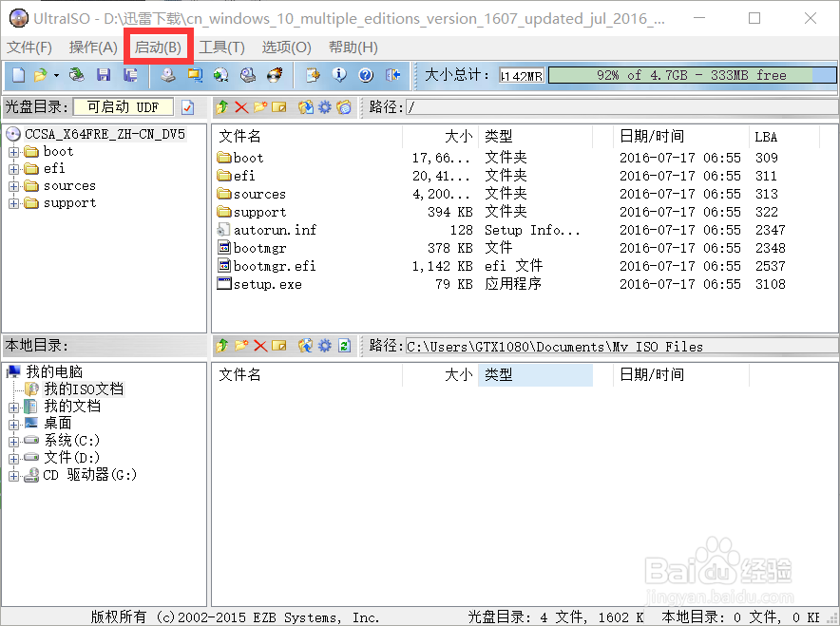This screenshot has width=840, height=626.
Task: Click the local path field with C:\Users
Action: coord(622,346)
